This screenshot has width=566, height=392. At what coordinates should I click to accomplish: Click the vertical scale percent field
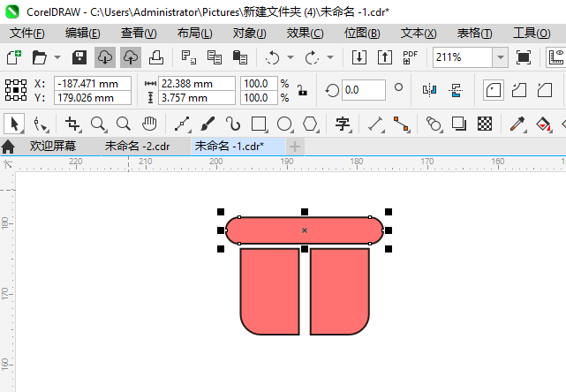click(x=260, y=98)
